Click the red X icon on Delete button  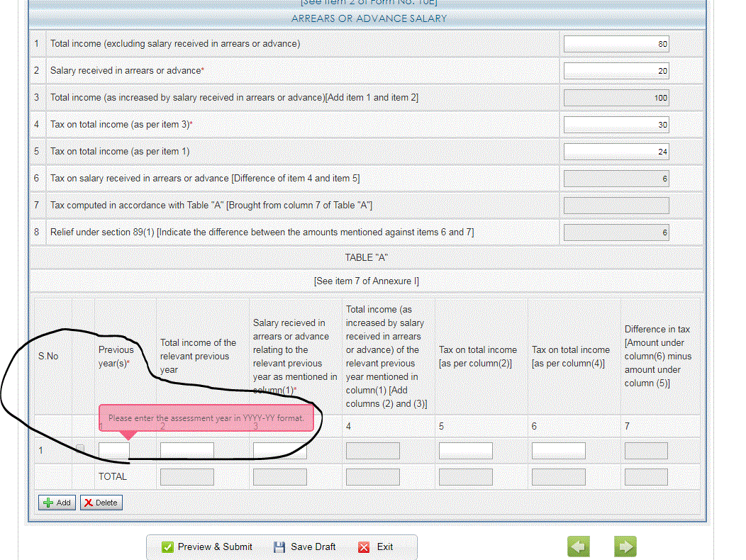(88, 503)
